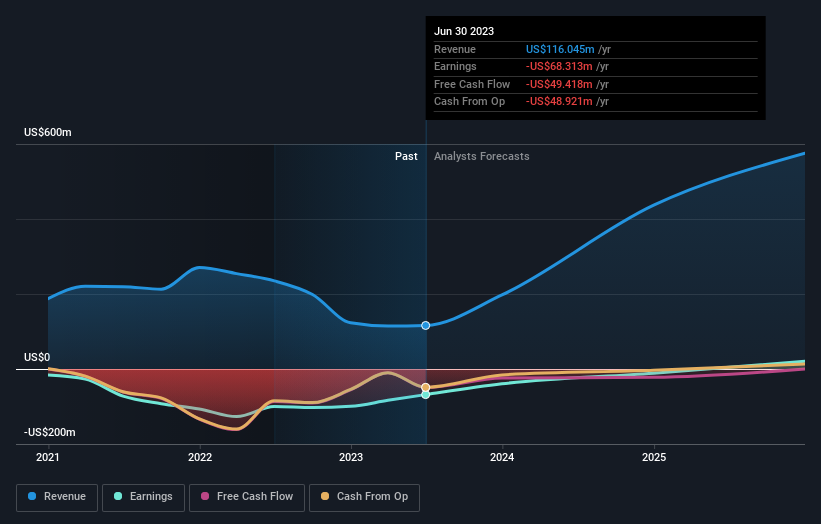Select the 2023 x-axis label
This screenshot has width=821, height=524.
pyautogui.click(x=351, y=458)
